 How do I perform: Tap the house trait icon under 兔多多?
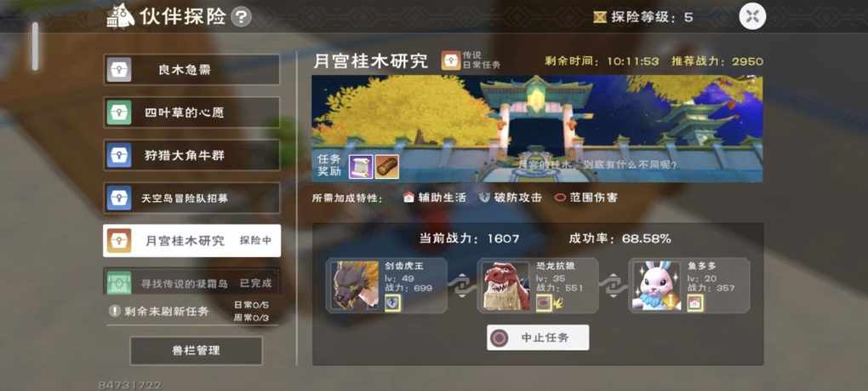(694, 303)
